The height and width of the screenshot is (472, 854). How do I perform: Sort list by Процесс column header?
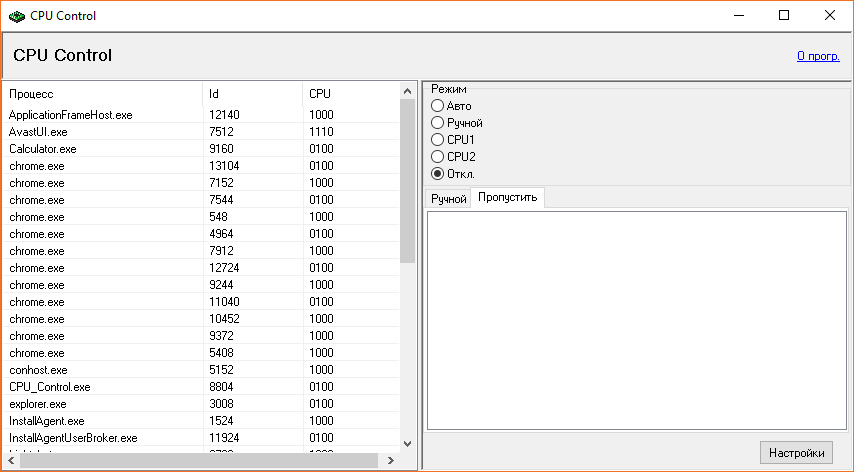click(x=100, y=93)
